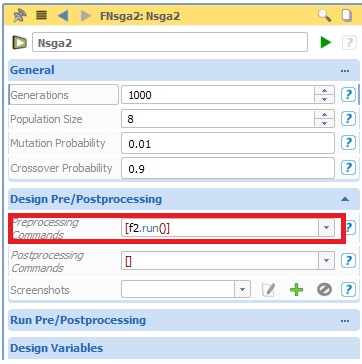Open the Postprocessing Commands dropdown arrow
This screenshot has width=362, height=364.
click(x=326, y=261)
